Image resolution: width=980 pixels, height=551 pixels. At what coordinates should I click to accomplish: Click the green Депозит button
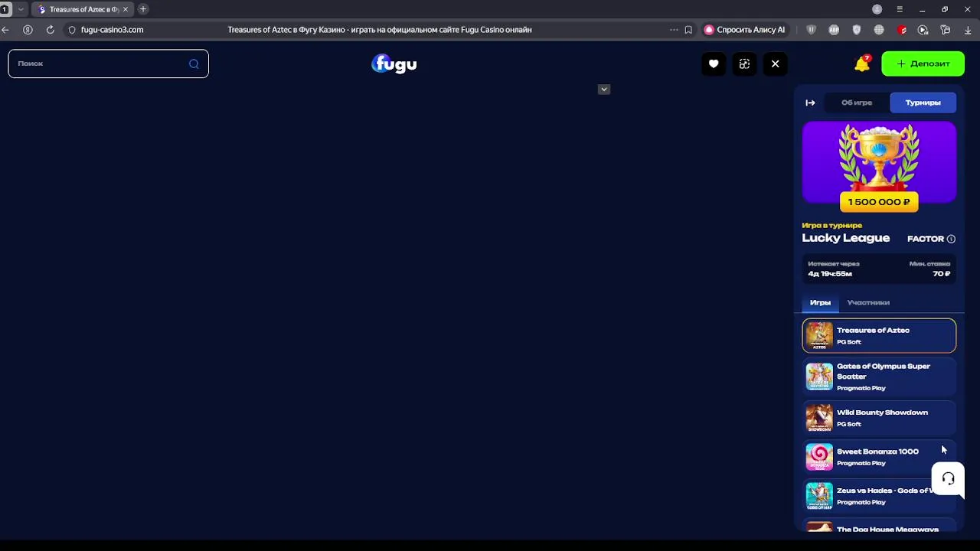[923, 64]
